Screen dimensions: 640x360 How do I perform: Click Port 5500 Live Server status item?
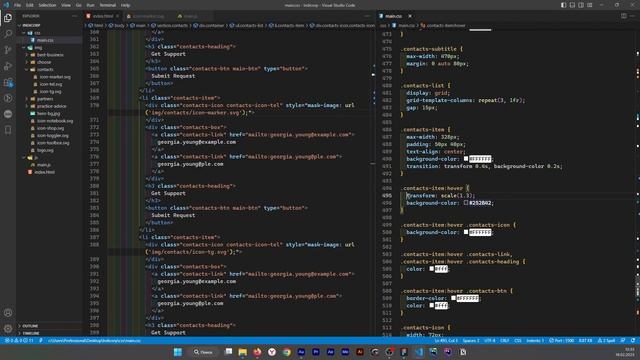click(x=562, y=340)
